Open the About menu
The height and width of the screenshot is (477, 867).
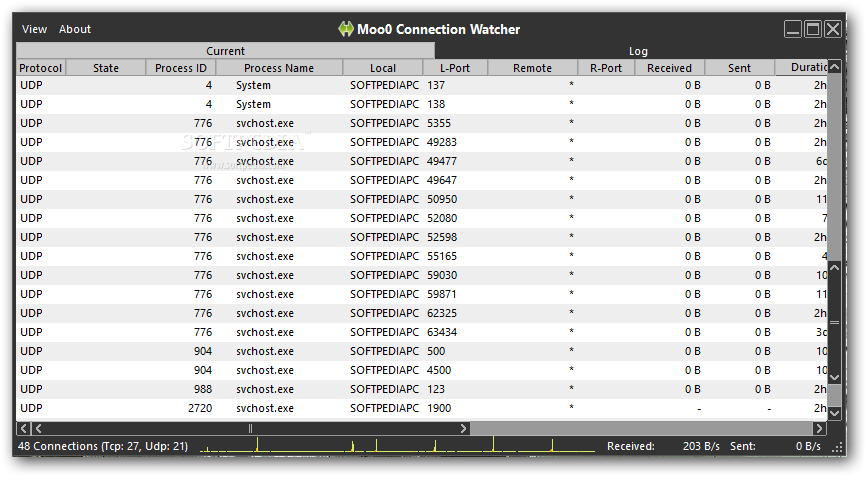pyautogui.click(x=75, y=29)
